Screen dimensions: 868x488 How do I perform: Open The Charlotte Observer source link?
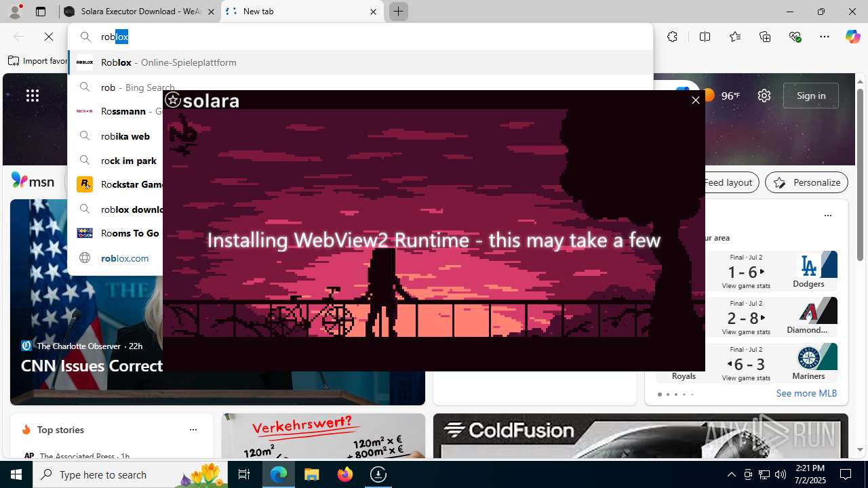79,346
